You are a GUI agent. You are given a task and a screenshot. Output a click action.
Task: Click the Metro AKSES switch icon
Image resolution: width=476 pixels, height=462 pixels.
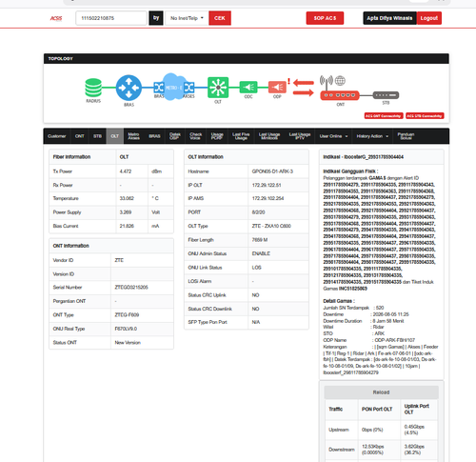pyautogui.click(x=188, y=88)
